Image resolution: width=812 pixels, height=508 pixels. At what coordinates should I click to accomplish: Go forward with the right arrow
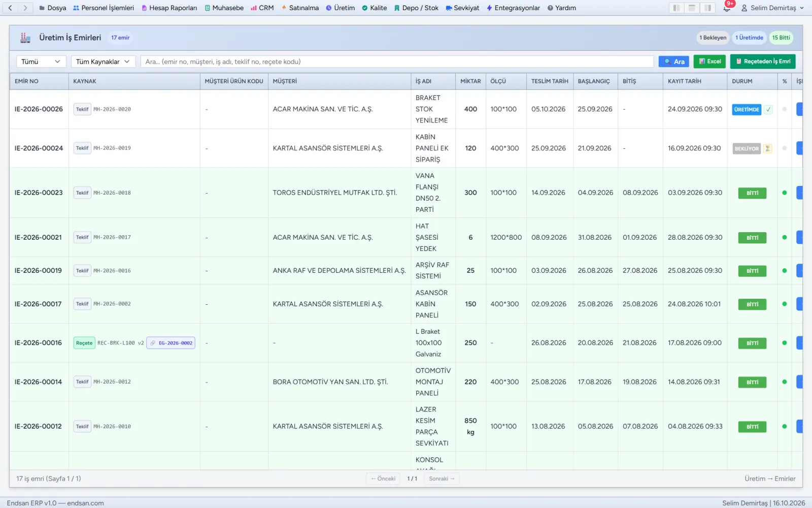point(25,8)
